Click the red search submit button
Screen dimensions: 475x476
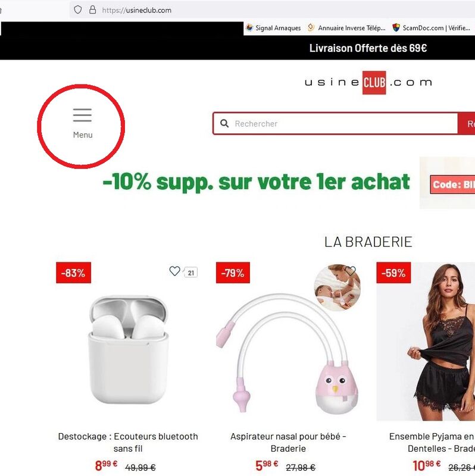tap(467, 124)
